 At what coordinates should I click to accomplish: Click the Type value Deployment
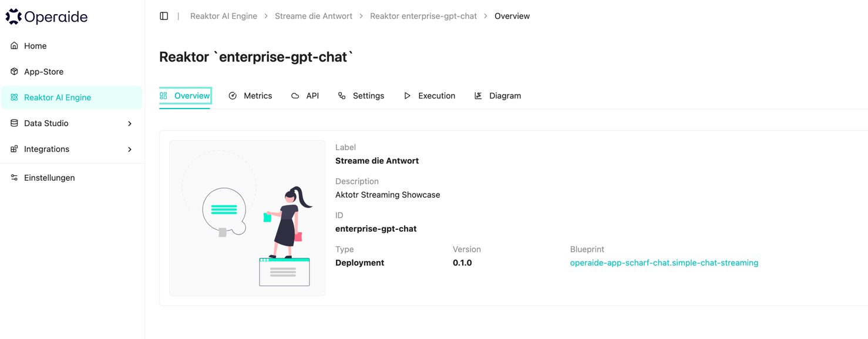(x=359, y=263)
